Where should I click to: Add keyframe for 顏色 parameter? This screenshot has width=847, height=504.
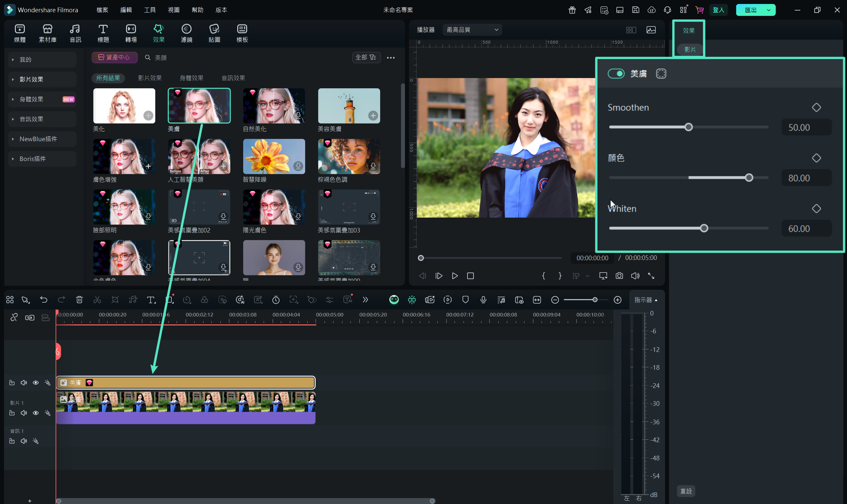tap(816, 158)
